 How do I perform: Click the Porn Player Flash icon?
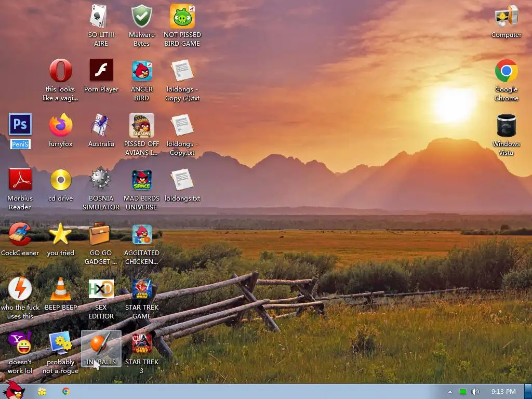[101, 70]
